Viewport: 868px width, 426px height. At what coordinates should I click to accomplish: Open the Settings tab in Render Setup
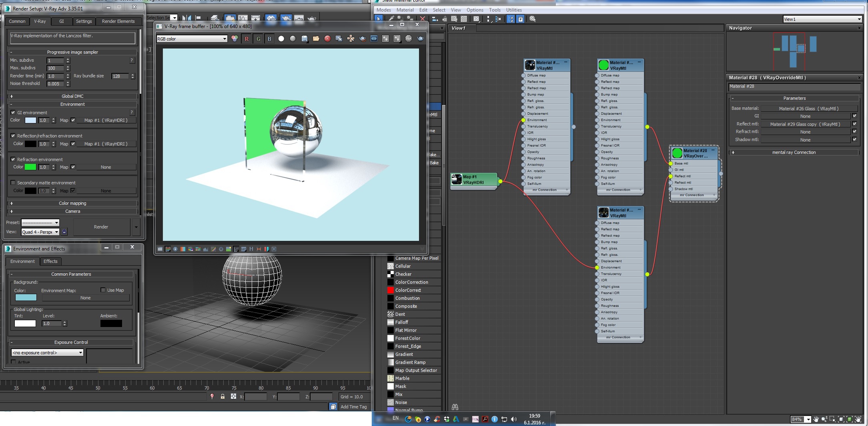tap(84, 21)
